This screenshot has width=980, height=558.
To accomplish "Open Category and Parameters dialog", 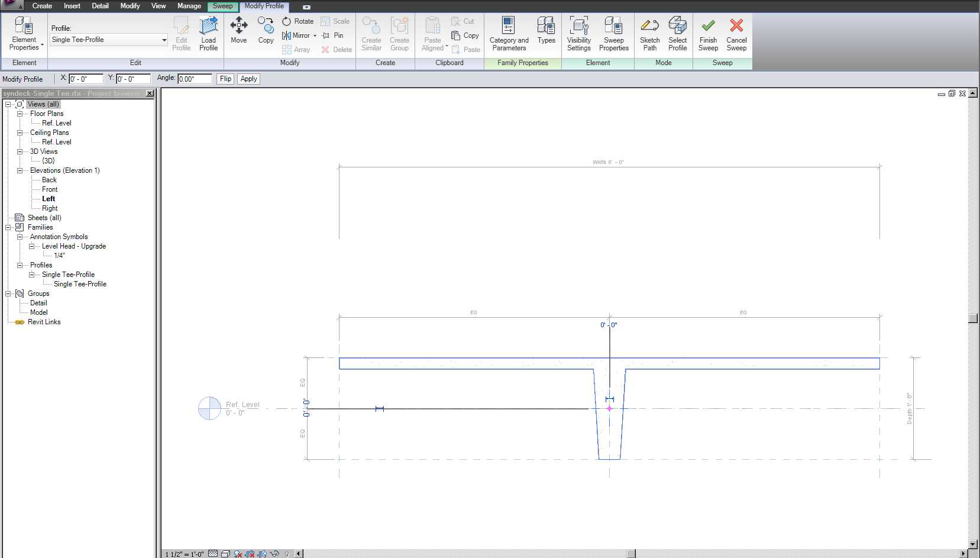I will click(509, 34).
